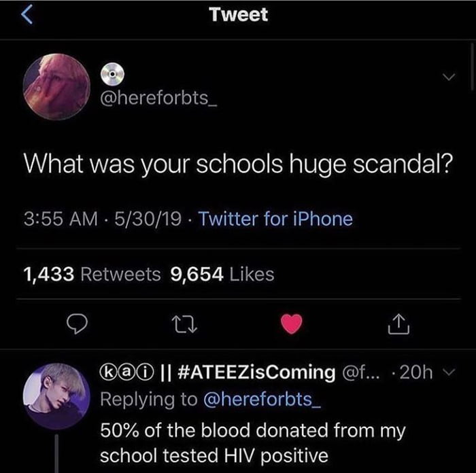Click the Replying to @hereforbts_ mention
476x473 pixels.
262,400
